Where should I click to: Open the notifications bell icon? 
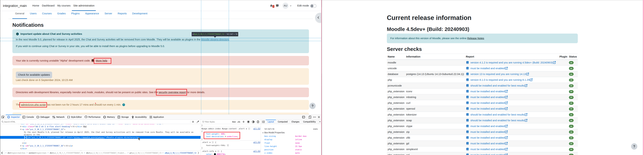(271, 6)
